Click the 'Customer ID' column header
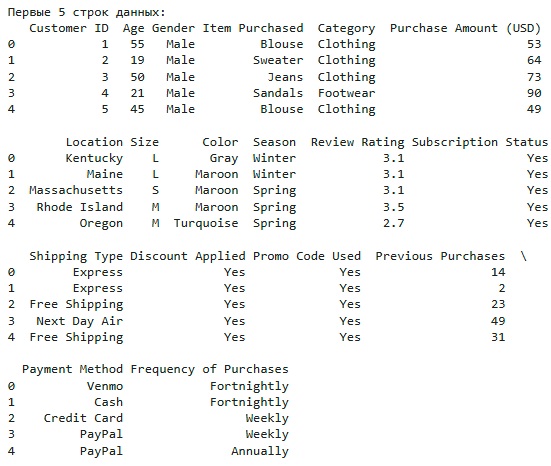551x466 pixels. [x=69, y=28]
